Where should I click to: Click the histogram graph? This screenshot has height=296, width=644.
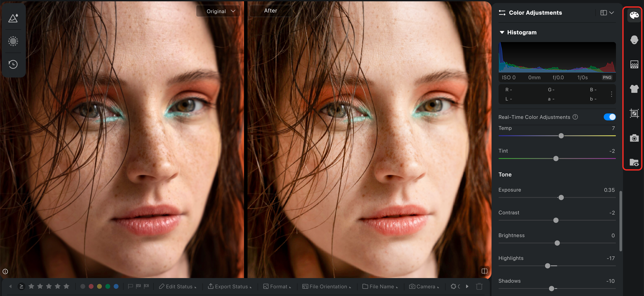tap(557, 57)
